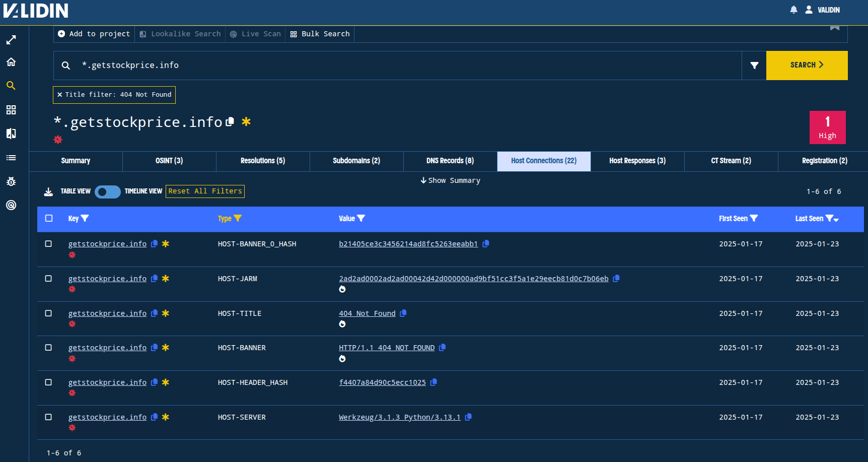Open the Search page from the sidebar
Image resolution: width=868 pixels, height=462 pixels.
point(11,86)
